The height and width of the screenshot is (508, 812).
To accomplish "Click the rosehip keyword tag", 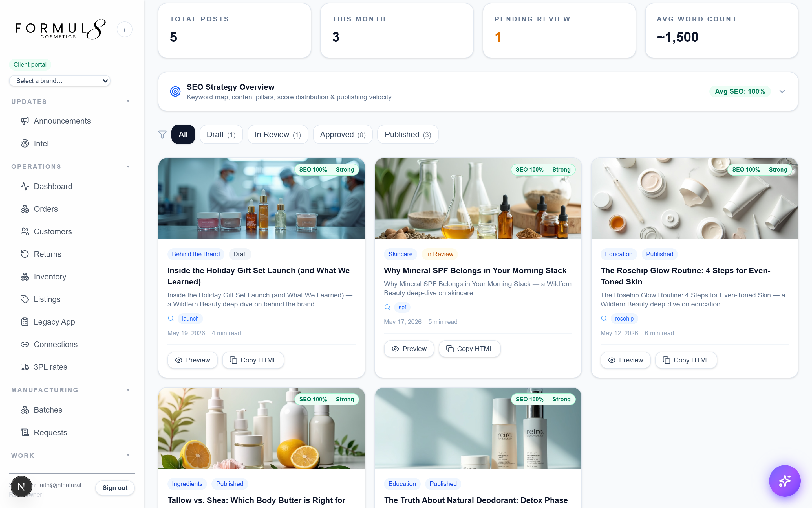I will coord(624,319).
